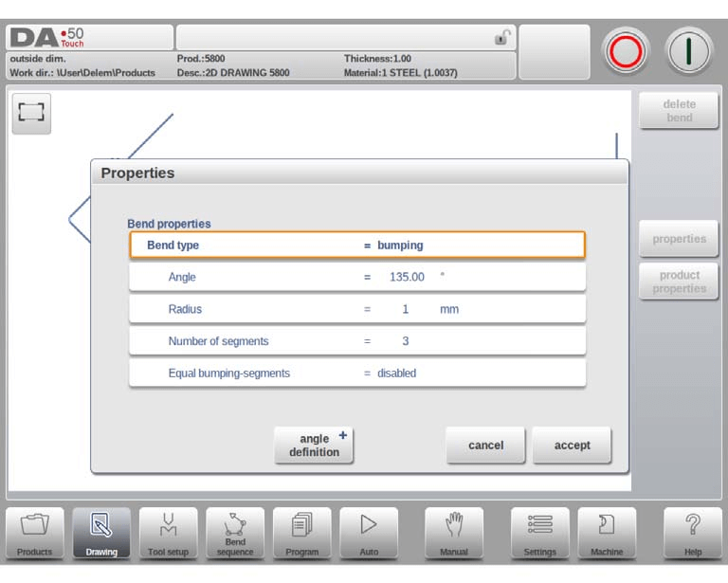Open the Machine configuration screen
This screenshot has width=728, height=583.
click(607, 534)
